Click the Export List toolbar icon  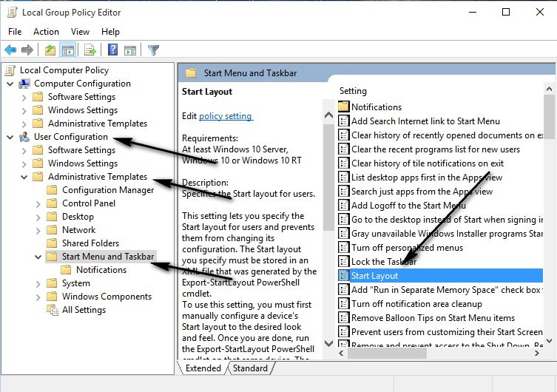pyautogui.click(x=90, y=50)
